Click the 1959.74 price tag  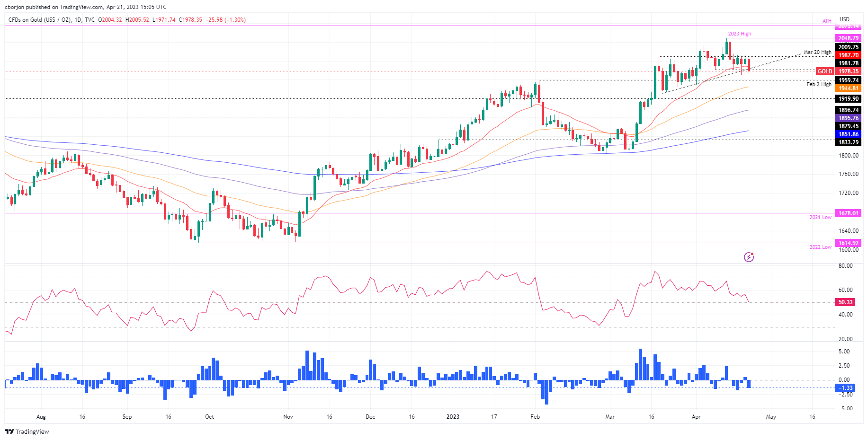(x=848, y=80)
